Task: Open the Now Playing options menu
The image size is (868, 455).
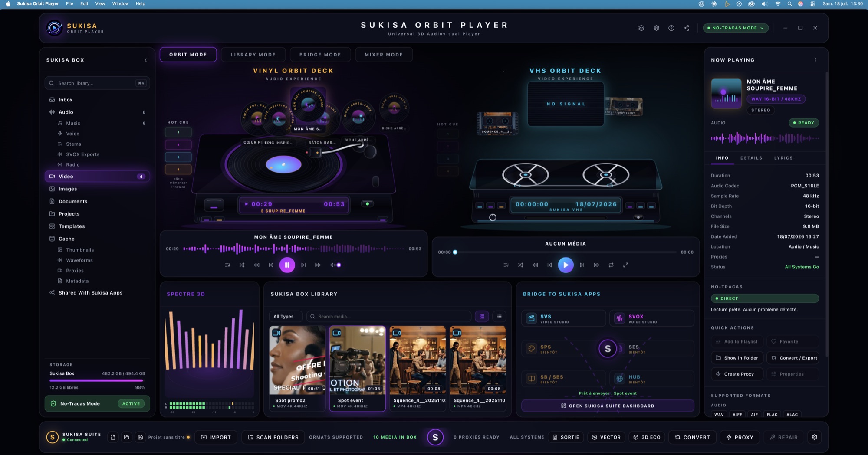Action: click(x=815, y=60)
